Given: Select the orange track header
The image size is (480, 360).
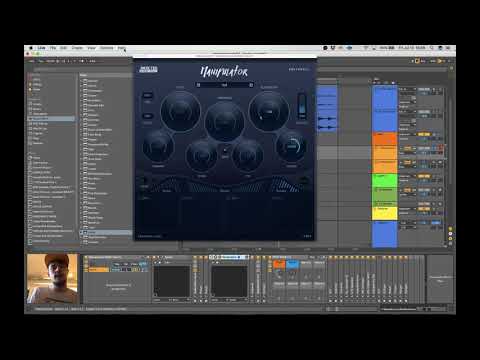Looking at the screenshot, I should point(384,139).
